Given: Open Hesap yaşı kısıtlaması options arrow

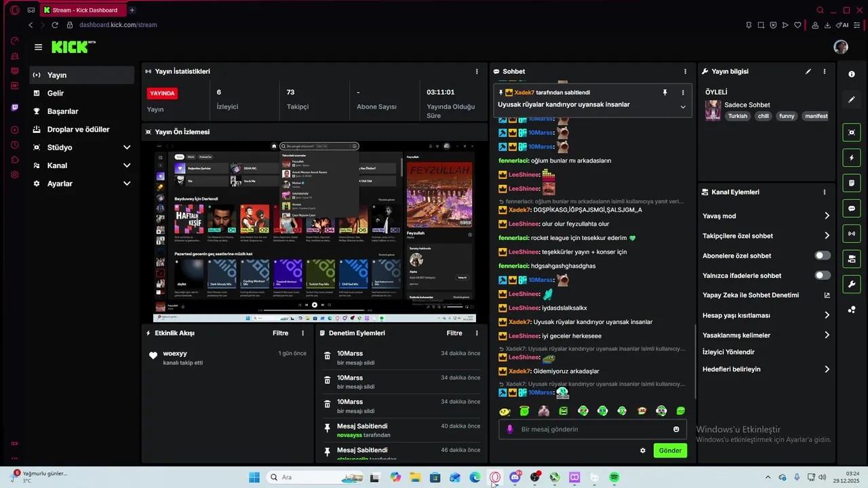Looking at the screenshot, I should click(x=827, y=315).
